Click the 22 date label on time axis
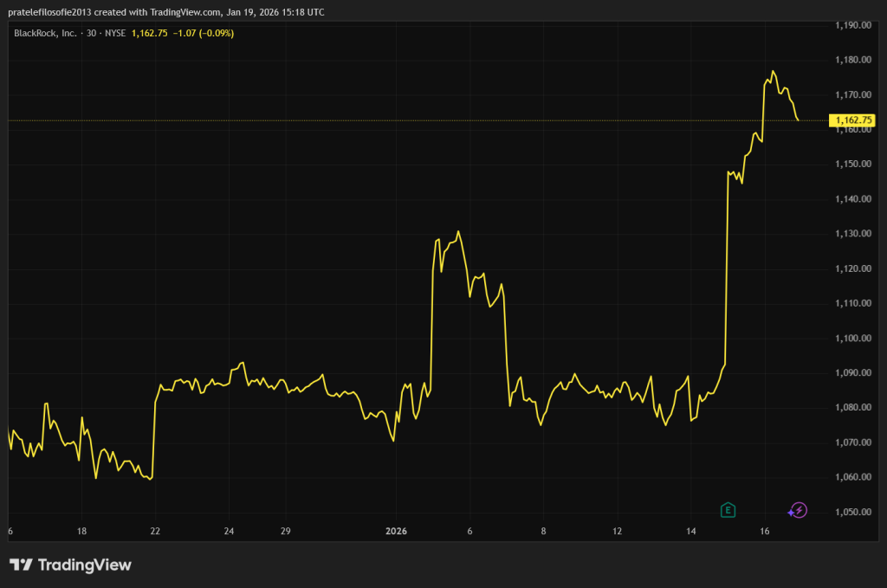This screenshot has height=588, width=887. coord(154,531)
